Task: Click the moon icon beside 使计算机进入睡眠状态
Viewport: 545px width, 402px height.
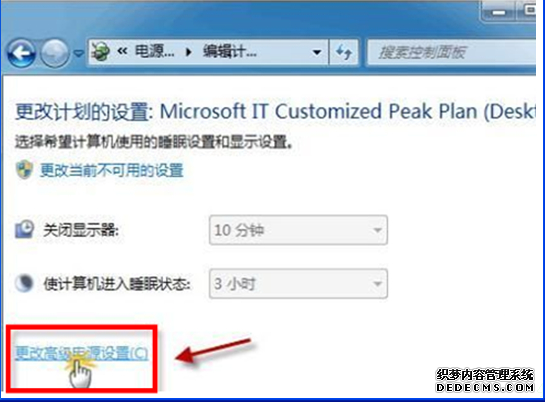Action: [x=24, y=283]
